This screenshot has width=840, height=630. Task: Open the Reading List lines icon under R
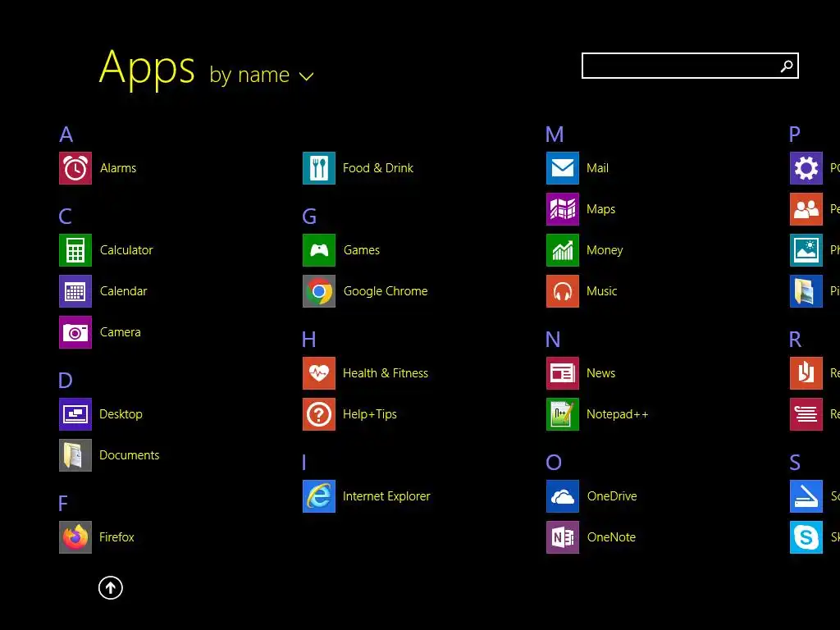point(806,414)
